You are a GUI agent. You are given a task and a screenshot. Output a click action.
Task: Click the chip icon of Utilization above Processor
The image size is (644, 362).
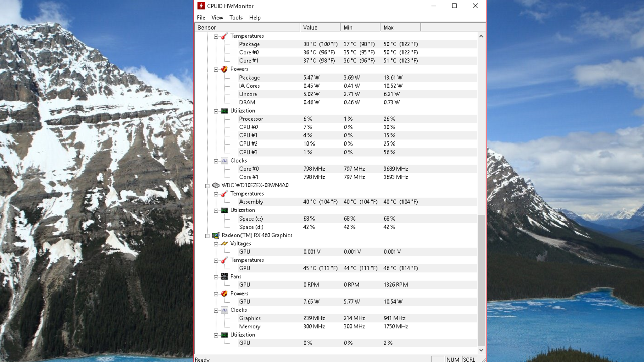click(x=224, y=111)
